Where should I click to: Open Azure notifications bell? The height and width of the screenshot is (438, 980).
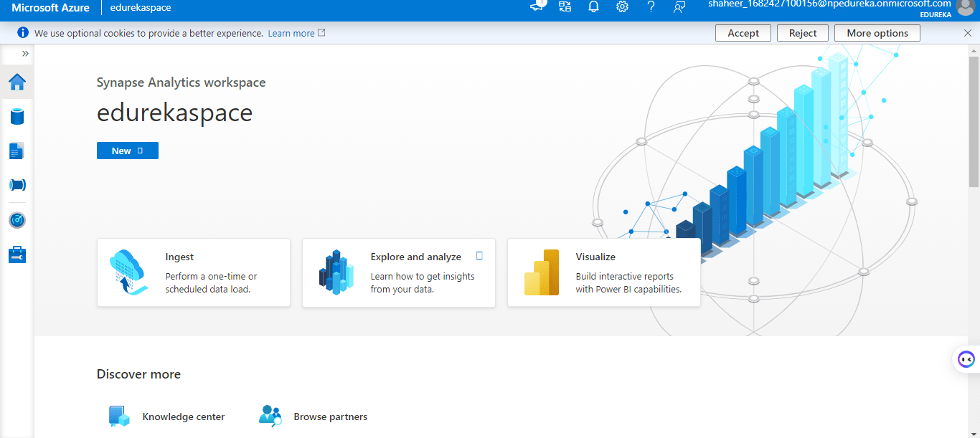[593, 7]
